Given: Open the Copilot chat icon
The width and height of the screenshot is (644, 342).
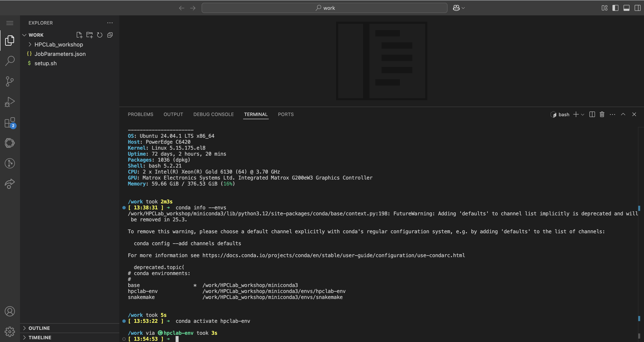Looking at the screenshot, I should pyautogui.click(x=456, y=8).
